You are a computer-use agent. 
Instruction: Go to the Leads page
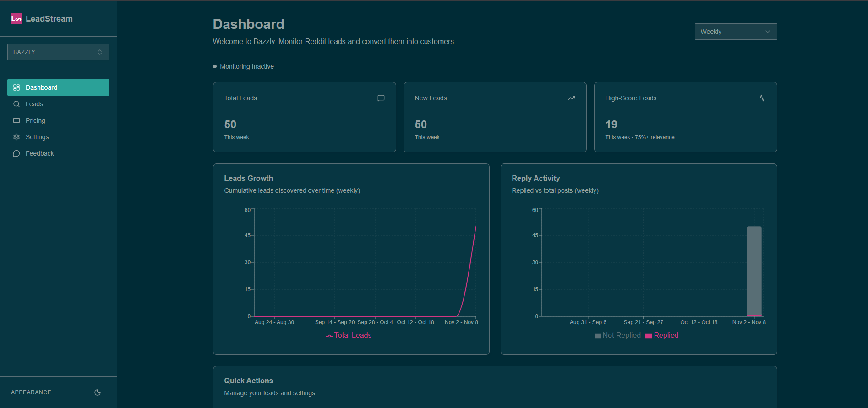coord(58,104)
